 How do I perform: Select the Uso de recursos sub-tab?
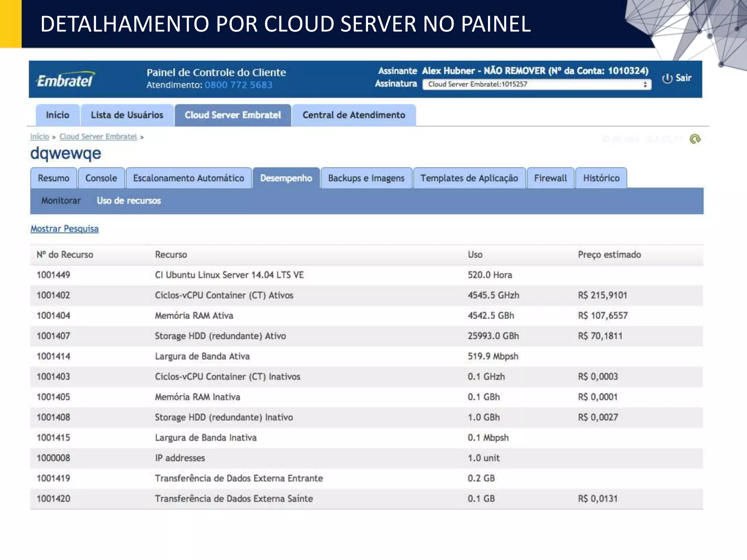click(x=129, y=201)
